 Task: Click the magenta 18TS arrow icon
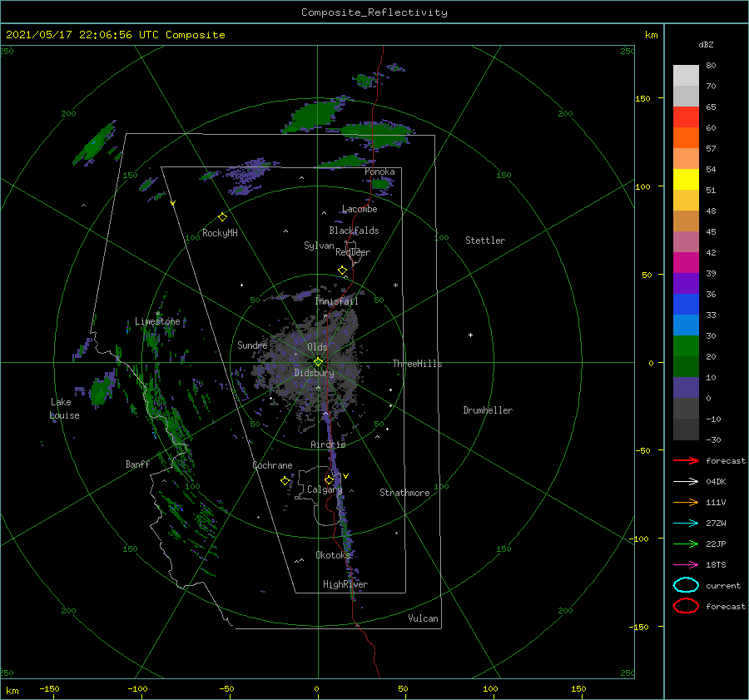pos(686,565)
